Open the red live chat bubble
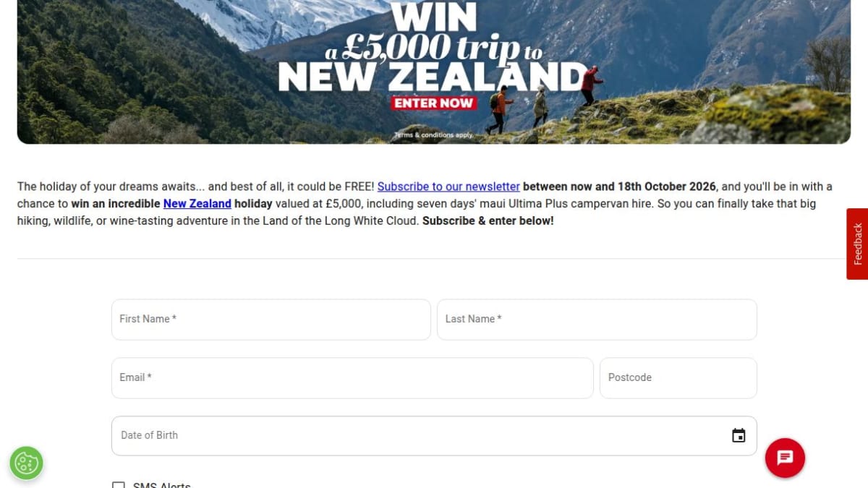 (x=785, y=458)
